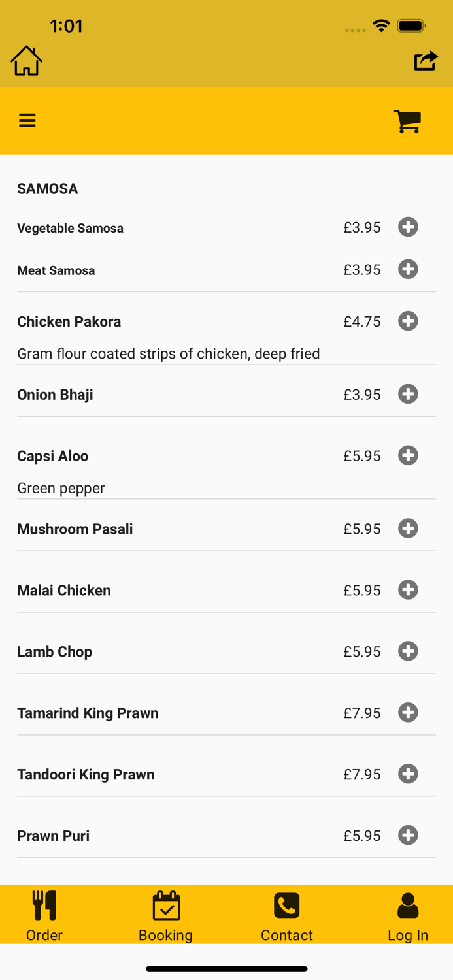Add Chicken Pakora to order
This screenshot has width=453, height=980.
point(408,321)
